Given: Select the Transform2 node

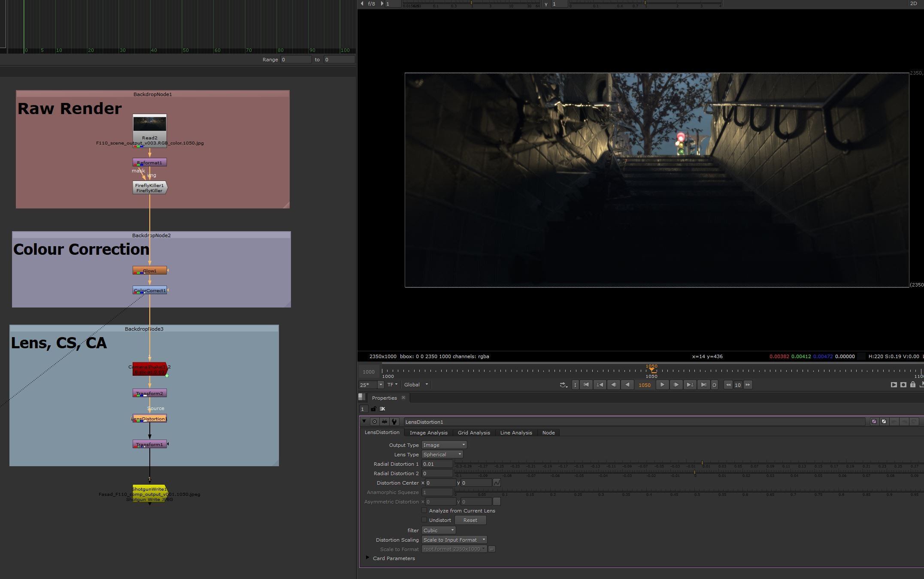Looking at the screenshot, I should (x=150, y=393).
